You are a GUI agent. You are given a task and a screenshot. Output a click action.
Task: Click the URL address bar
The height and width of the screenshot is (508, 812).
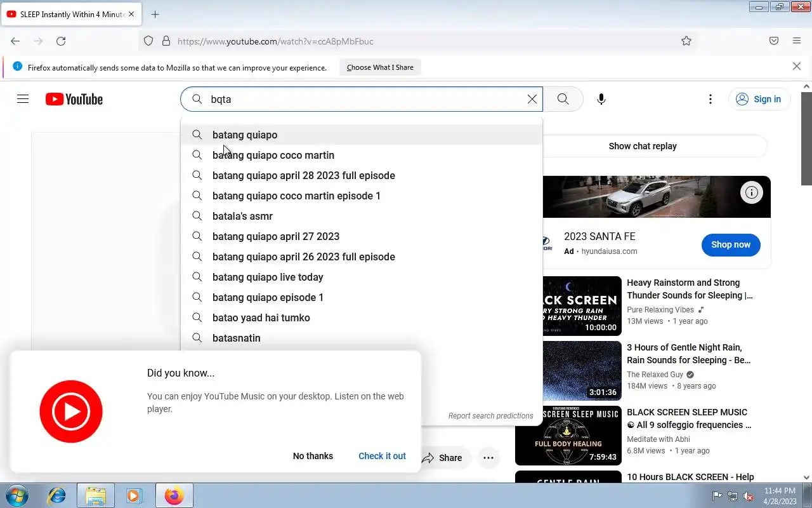pyautogui.click(x=419, y=41)
